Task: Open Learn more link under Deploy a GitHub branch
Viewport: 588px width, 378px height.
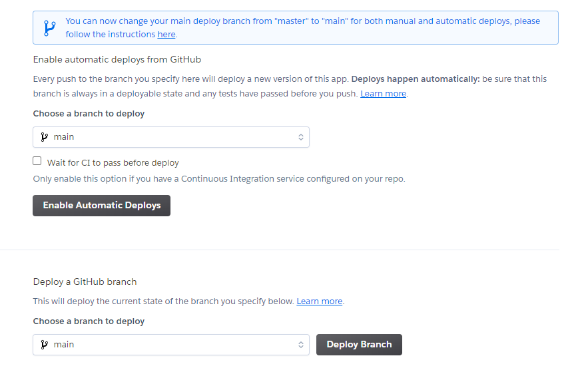Action: [320, 301]
